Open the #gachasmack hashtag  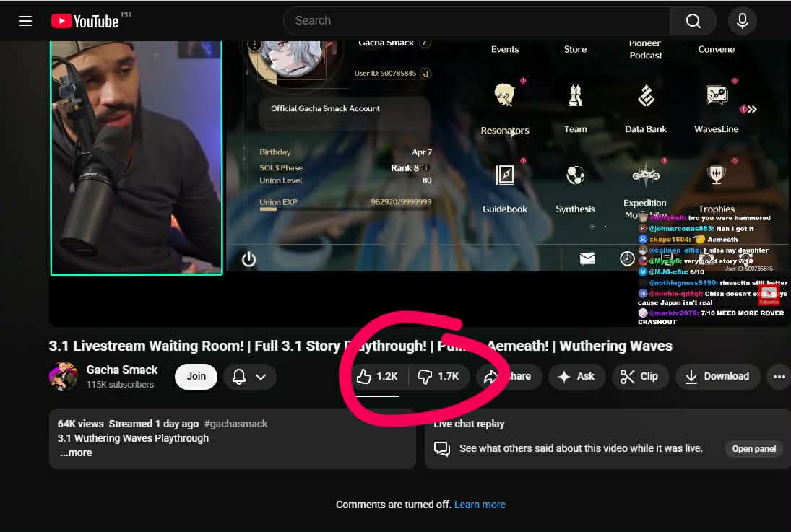235,424
